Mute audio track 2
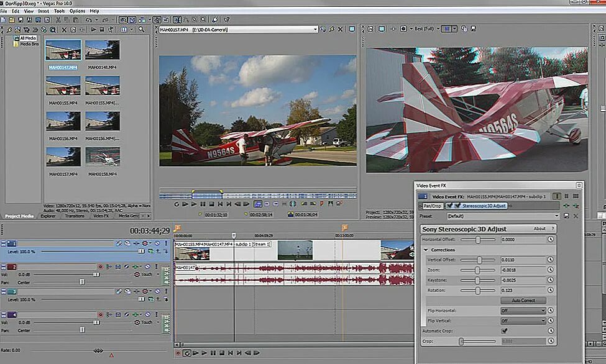Viewport: 606px width, 364px height. (147, 266)
